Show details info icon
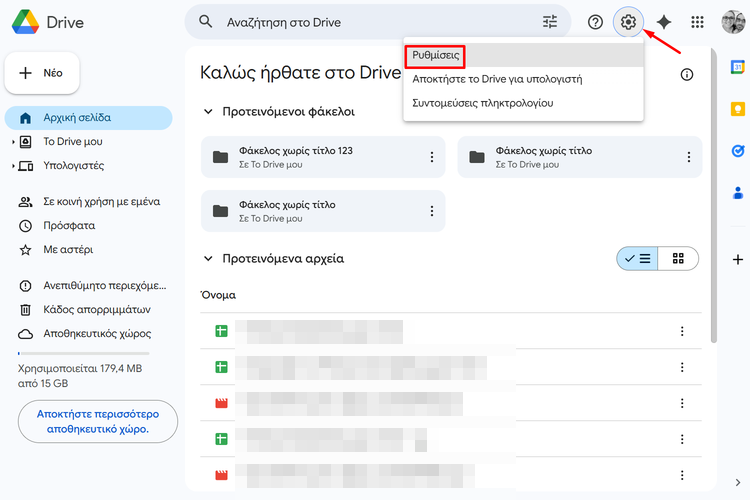750x500 pixels. 686,75
